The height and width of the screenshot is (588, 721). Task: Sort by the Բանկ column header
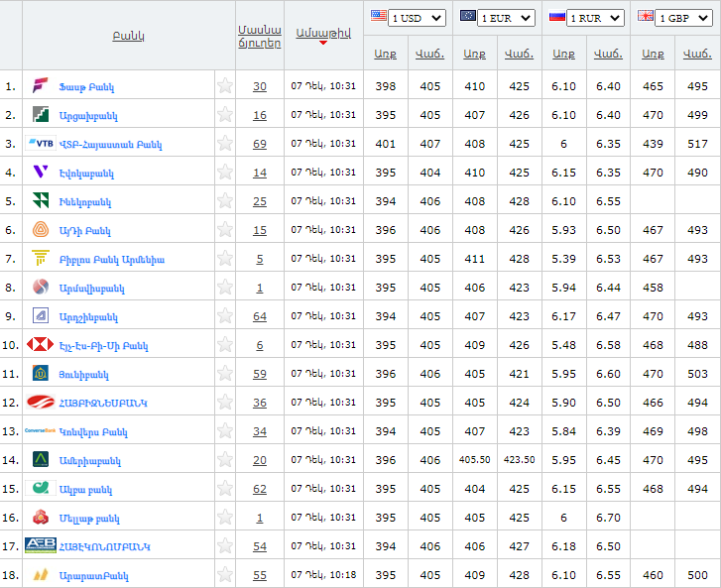coord(128,36)
